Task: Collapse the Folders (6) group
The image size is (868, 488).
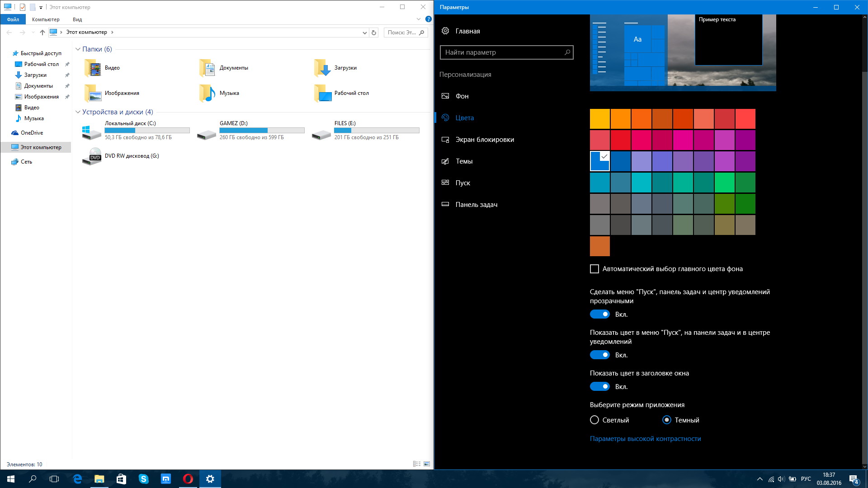Action: (78, 49)
